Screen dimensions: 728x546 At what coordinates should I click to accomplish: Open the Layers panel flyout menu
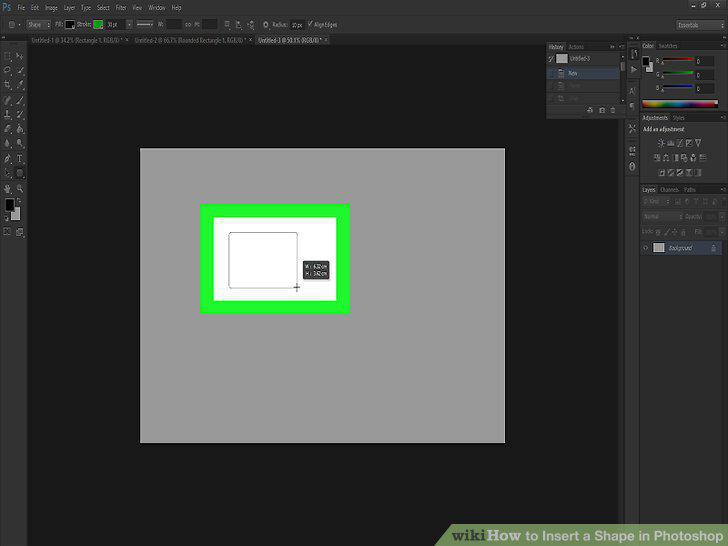click(722, 189)
